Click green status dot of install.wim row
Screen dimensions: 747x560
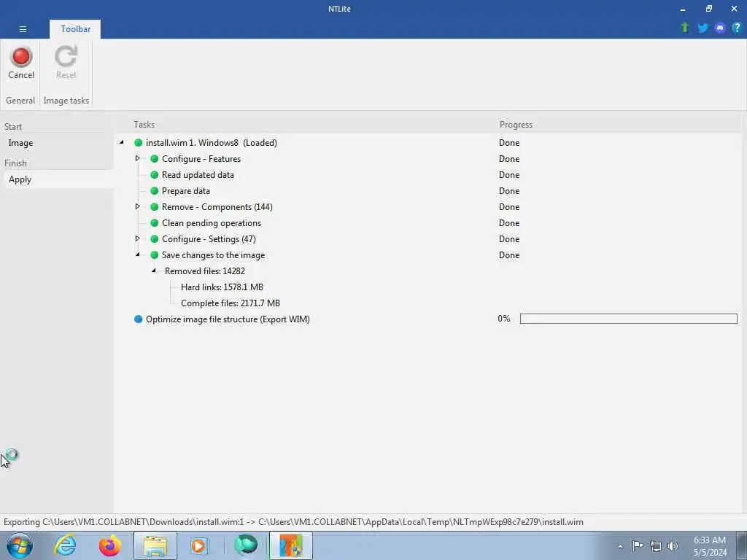point(138,142)
